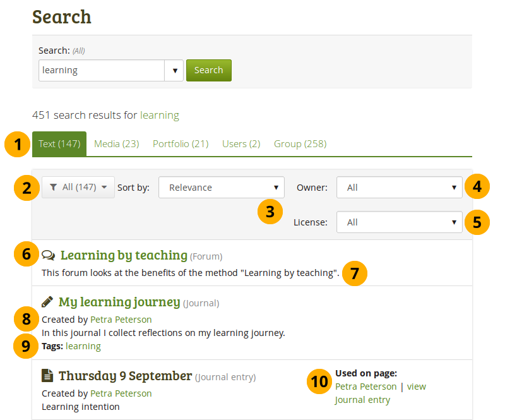Image resolution: width=505 pixels, height=420 pixels.
Task: Open the Learning by teaching forum link
Action: 124,255
